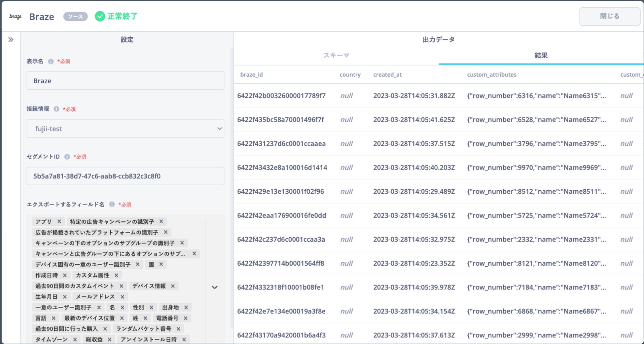Remove the 電話番号 field tag
644x344 pixels.
click(x=186, y=318)
